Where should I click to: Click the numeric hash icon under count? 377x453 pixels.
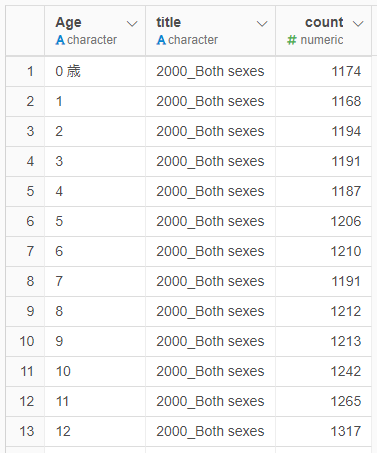[x=292, y=40]
